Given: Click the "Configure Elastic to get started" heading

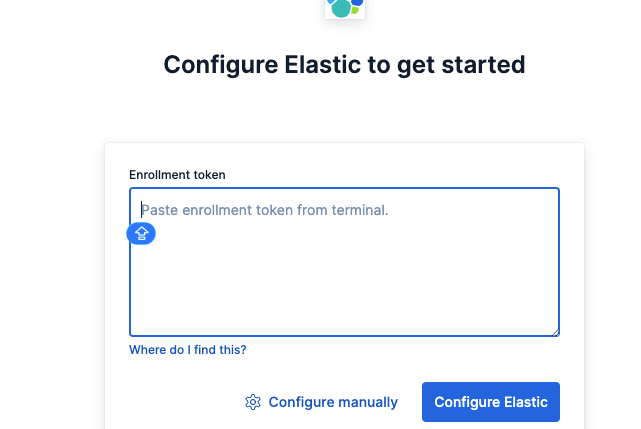Looking at the screenshot, I should point(344,65).
